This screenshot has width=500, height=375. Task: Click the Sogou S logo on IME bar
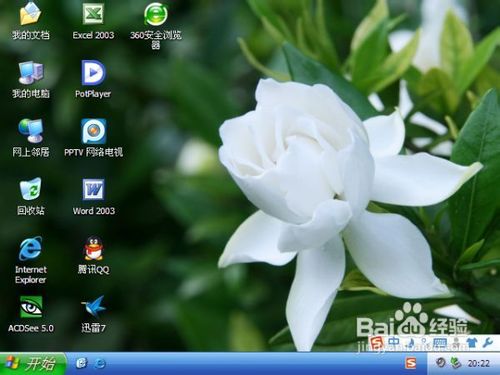[x=378, y=342]
